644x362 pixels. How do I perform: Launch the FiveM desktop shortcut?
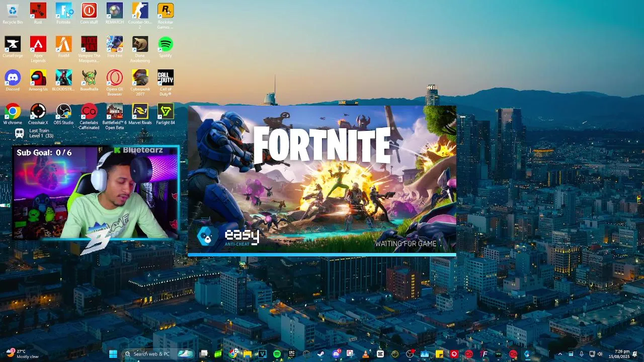(63, 47)
